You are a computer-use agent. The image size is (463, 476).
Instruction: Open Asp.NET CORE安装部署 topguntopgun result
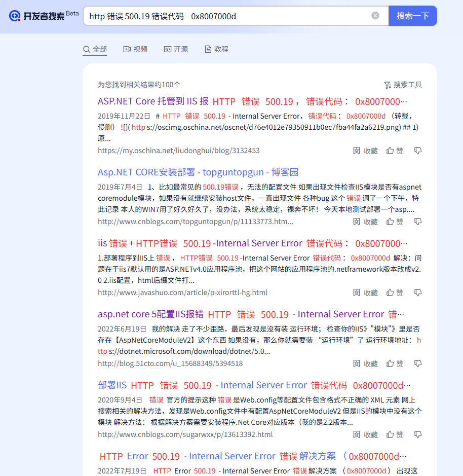198,172
